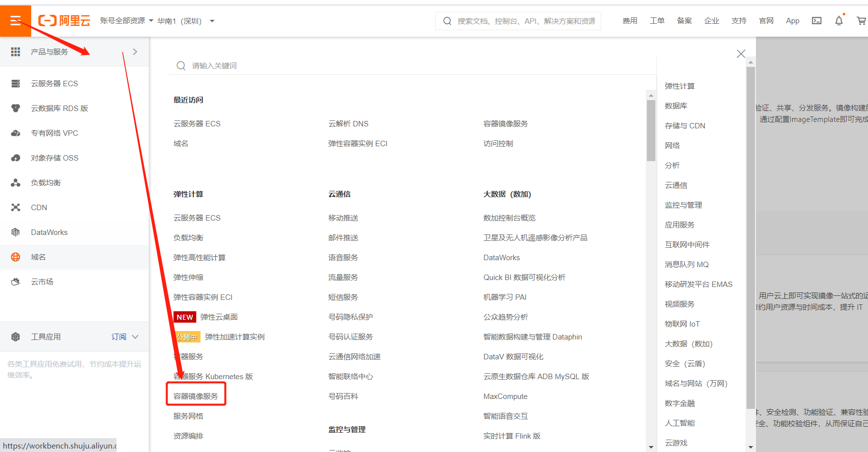The image size is (868, 452).
Task: Click the CDN icon in sidebar
Action: (16, 207)
